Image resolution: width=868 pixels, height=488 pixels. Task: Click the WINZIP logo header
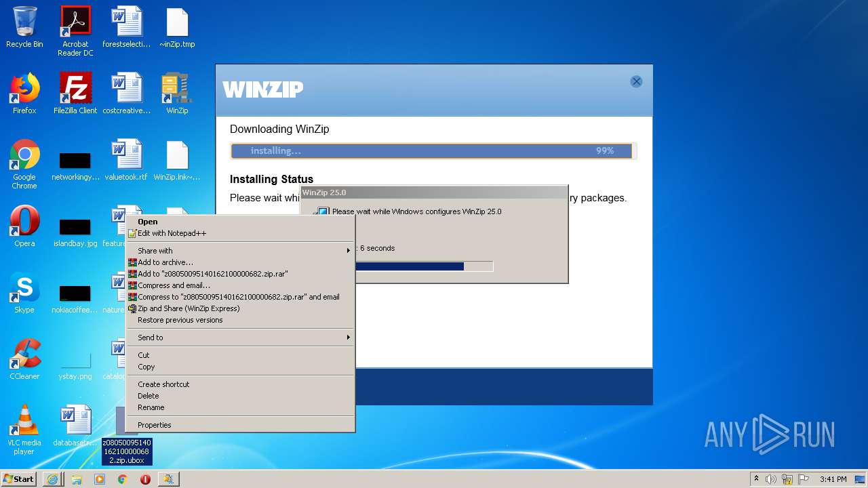point(262,89)
